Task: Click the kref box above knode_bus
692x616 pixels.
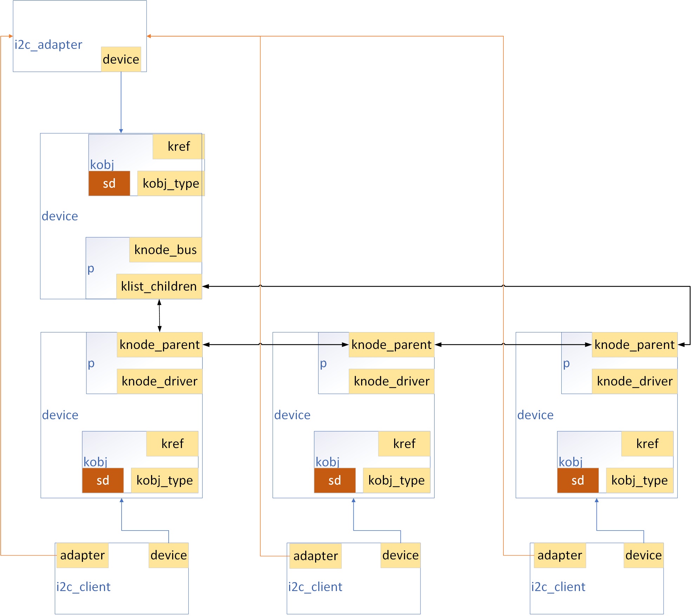Action: coord(178,147)
